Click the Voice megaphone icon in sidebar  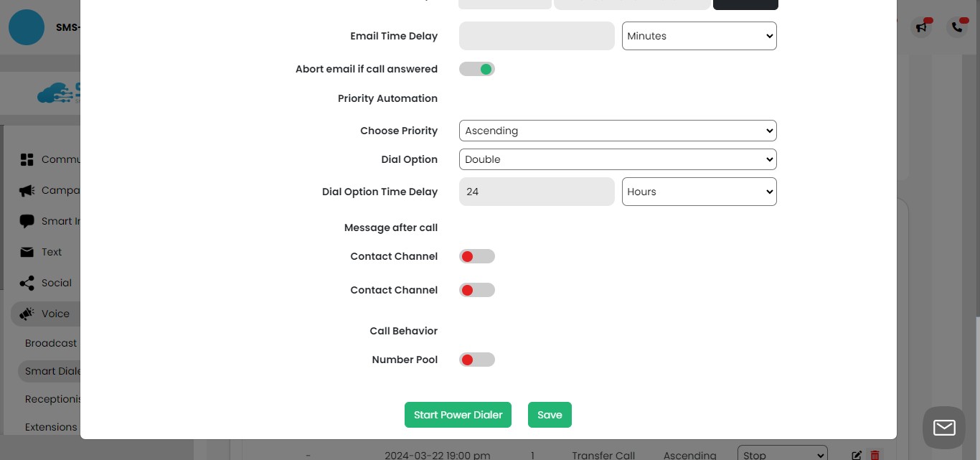(x=27, y=314)
